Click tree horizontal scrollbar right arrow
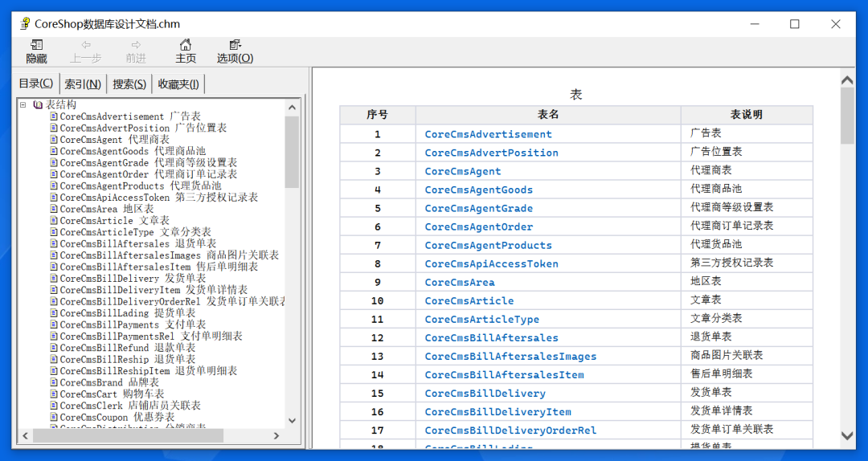 pyautogui.click(x=276, y=436)
